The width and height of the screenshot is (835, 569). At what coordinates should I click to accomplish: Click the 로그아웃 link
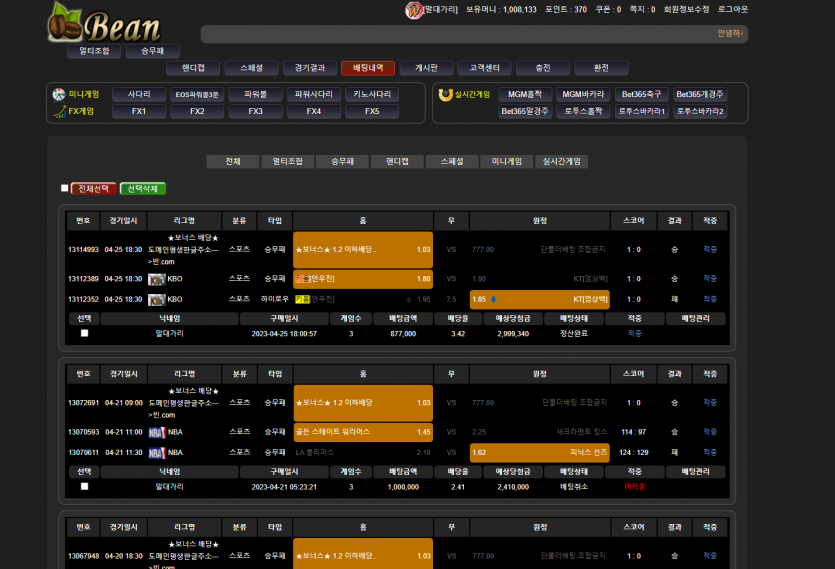coord(732,9)
